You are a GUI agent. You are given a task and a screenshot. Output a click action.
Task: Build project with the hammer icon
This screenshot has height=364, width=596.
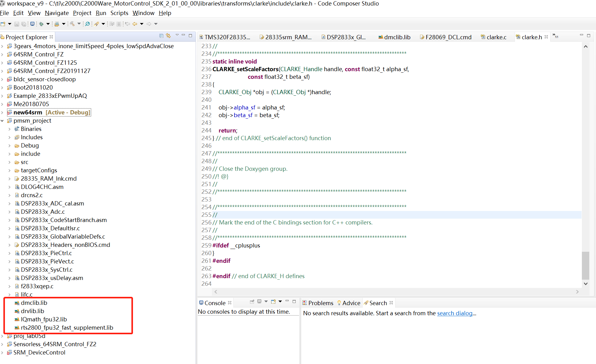[72, 24]
